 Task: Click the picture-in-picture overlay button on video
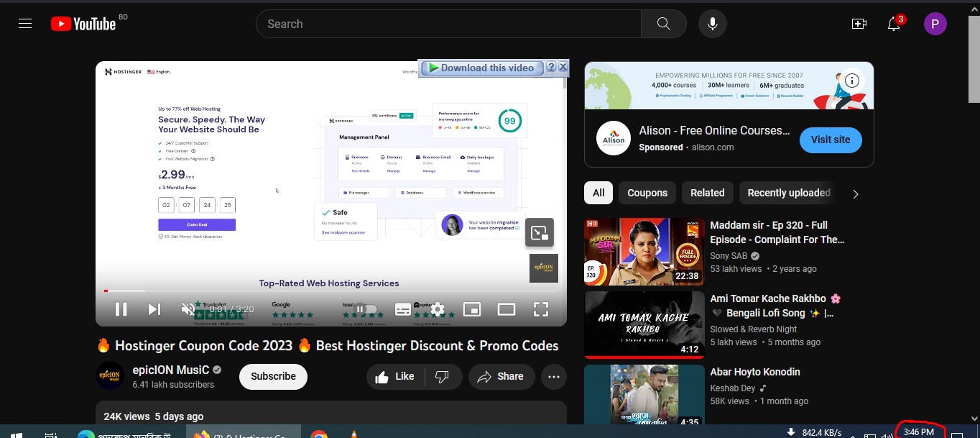(x=540, y=232)
